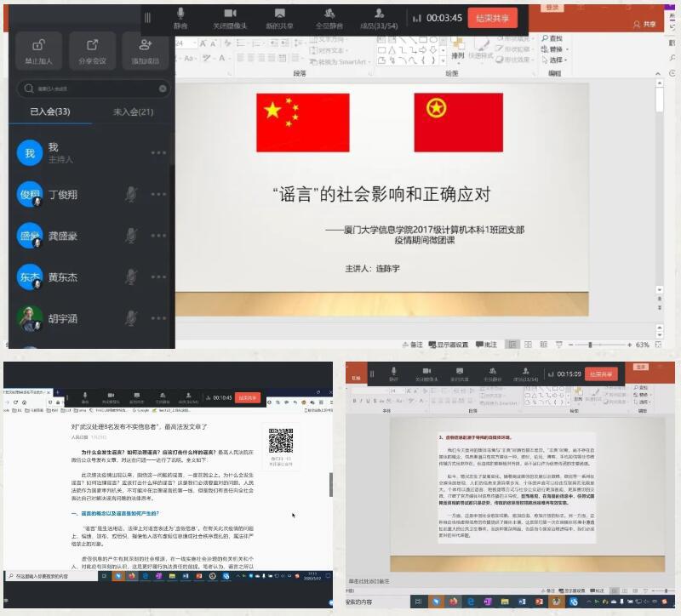Click the red 结束共享 button at top
The width and height of the screenshot is (681, 616).
coord(492,18)
